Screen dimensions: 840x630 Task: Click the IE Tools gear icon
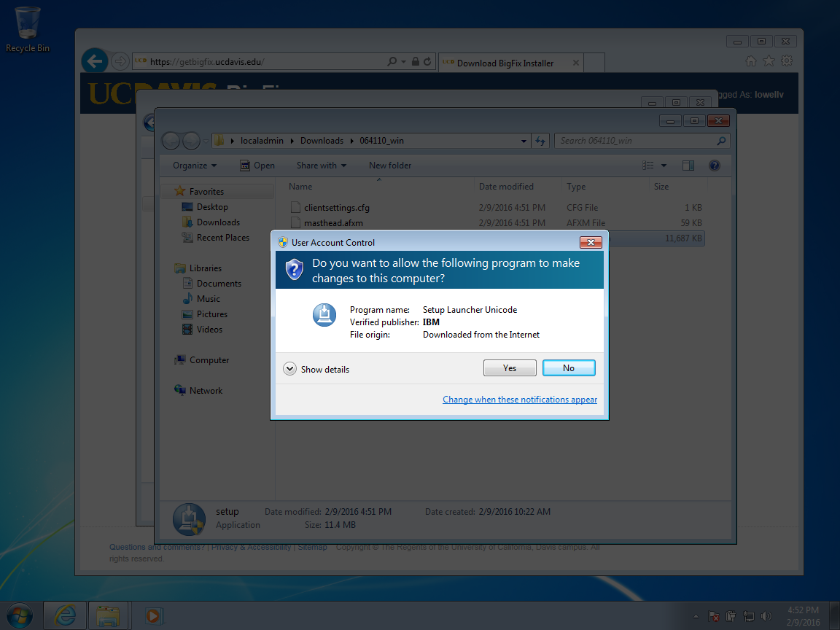click(787, 61)
